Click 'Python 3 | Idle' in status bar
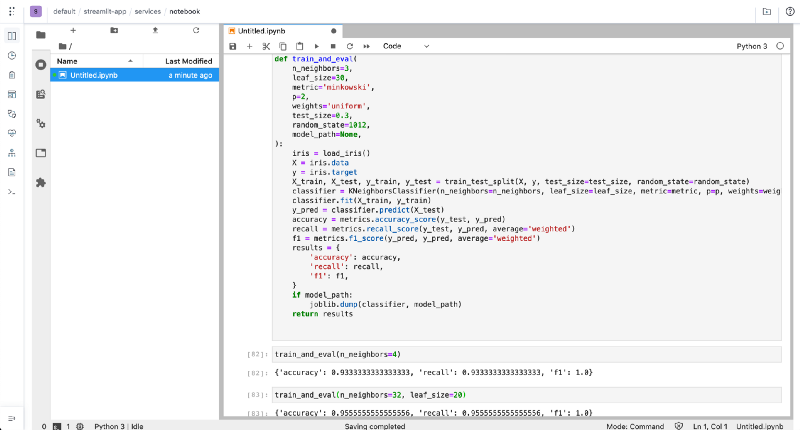The image size is (800, 430). [118, 426]
